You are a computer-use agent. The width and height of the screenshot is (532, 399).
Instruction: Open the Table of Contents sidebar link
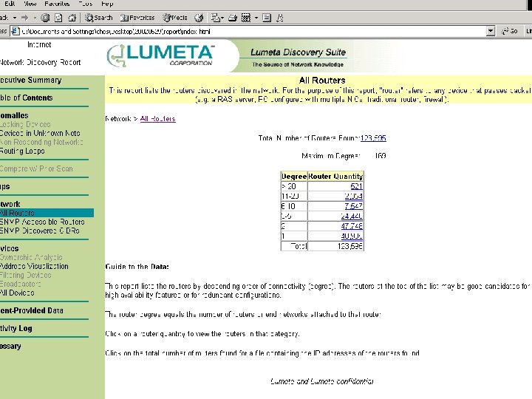(27, 98)
